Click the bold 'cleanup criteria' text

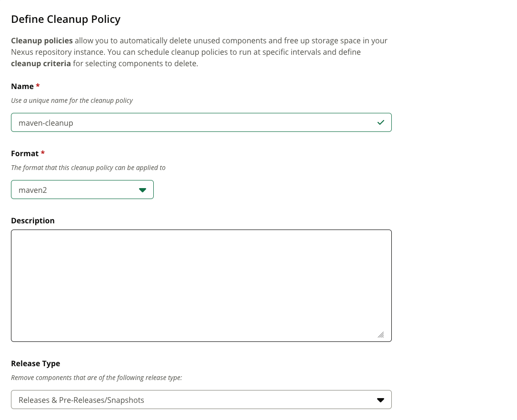(41, 63)
